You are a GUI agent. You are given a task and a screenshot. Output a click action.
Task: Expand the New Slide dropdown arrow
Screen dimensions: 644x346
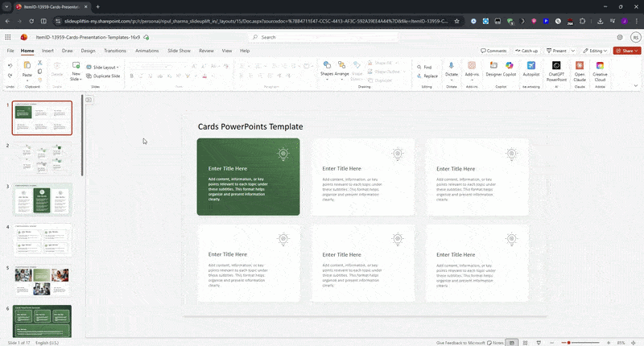coord(80,79)
